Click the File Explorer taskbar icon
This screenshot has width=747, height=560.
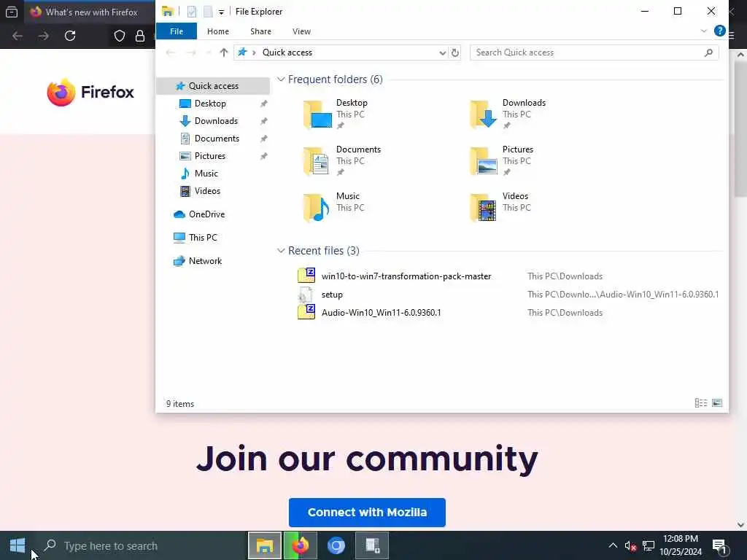(x=265, y=545)
